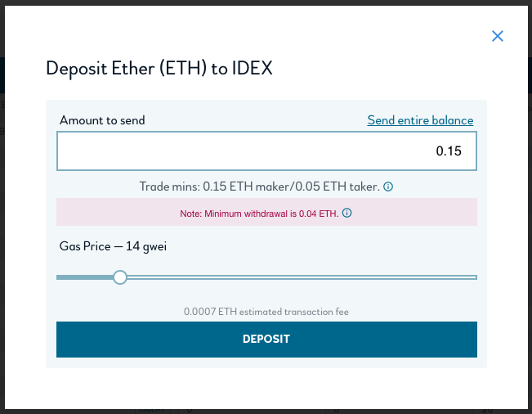532x414 pixels.
Task: Open info icon beside Minimum withdrawal note
Action: (x=346, y=213)
